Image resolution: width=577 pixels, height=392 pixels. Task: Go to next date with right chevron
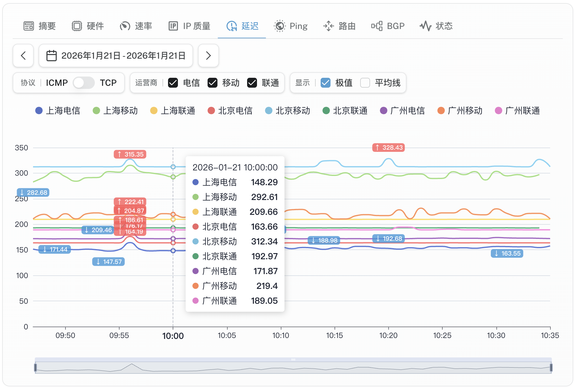click(x=208, y=56)
